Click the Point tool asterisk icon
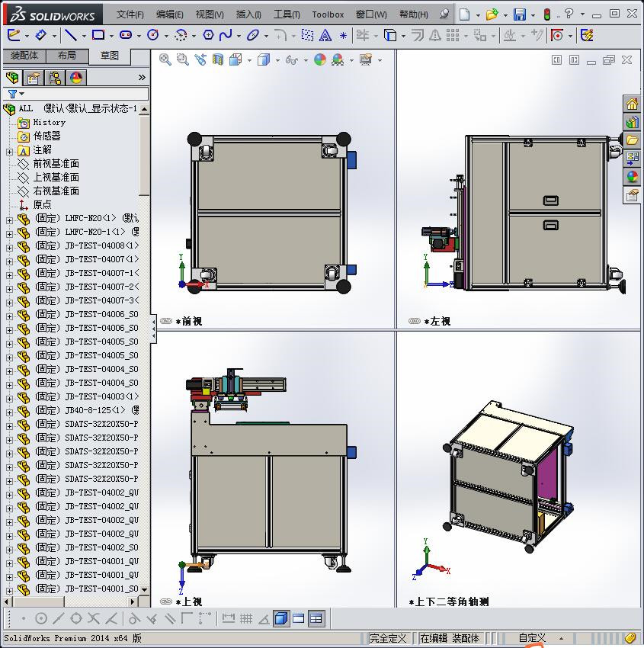This screenshot has width=644, height=648. (343, 36)
